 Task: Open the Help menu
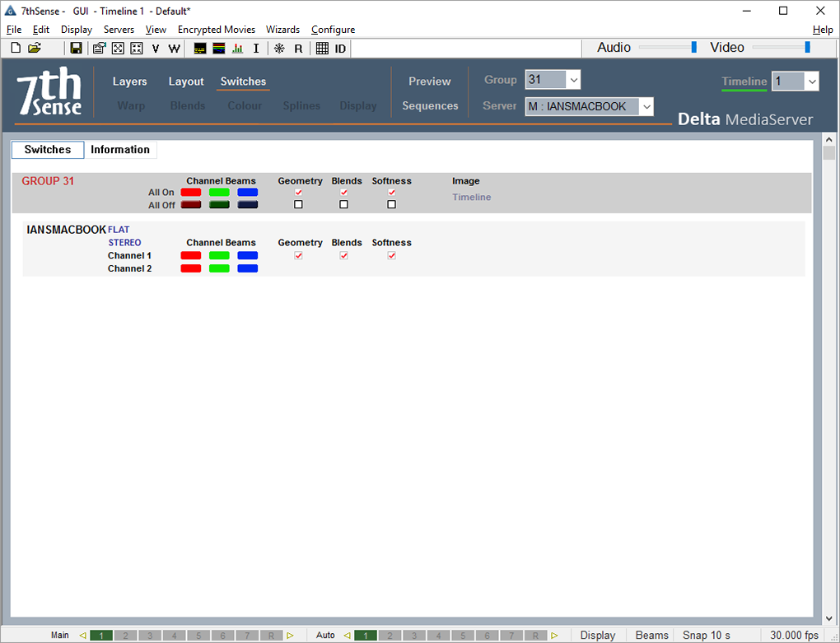click(823, 30)
